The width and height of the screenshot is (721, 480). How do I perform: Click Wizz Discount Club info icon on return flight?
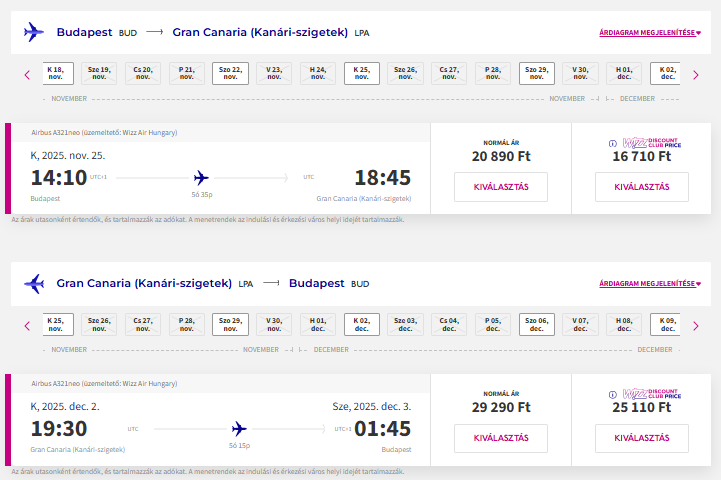[x=613, y=394]
